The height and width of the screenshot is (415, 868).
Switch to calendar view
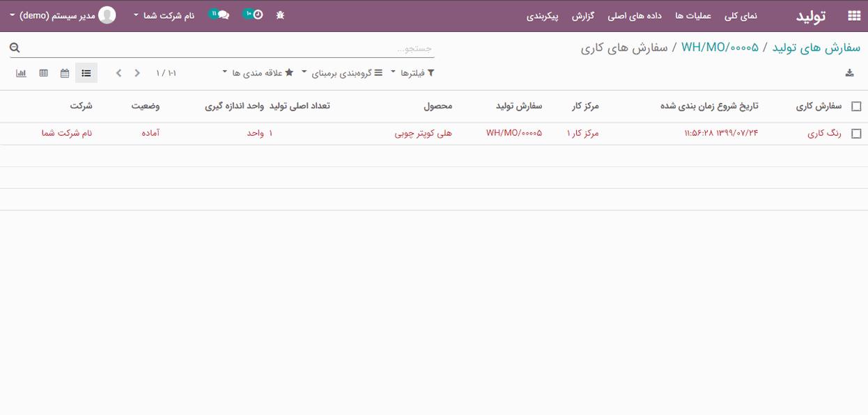click(x=65, y=73)
